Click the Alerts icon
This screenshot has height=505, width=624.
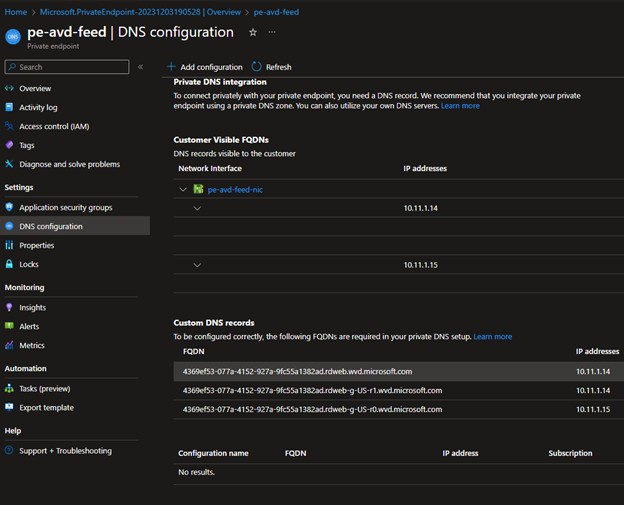pyautogui.click(x=9, y=326)
